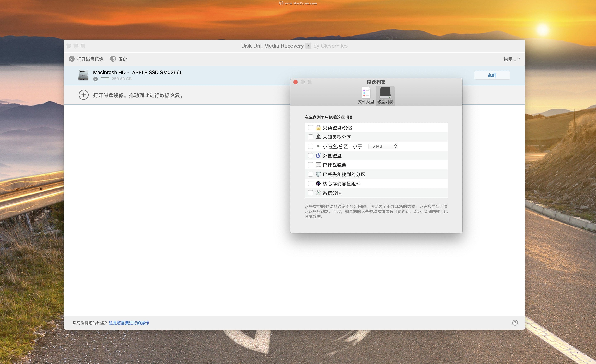Open info icon under Macintosh HD
The width and height of the screenshot is (596, 364).
96,79
